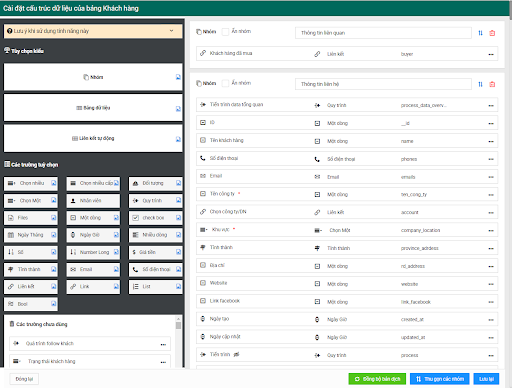This screenshot has width=512, height=388.
Task: Open options for 'Tiến trình data tổng quan' row
Action: coord(491,106)
